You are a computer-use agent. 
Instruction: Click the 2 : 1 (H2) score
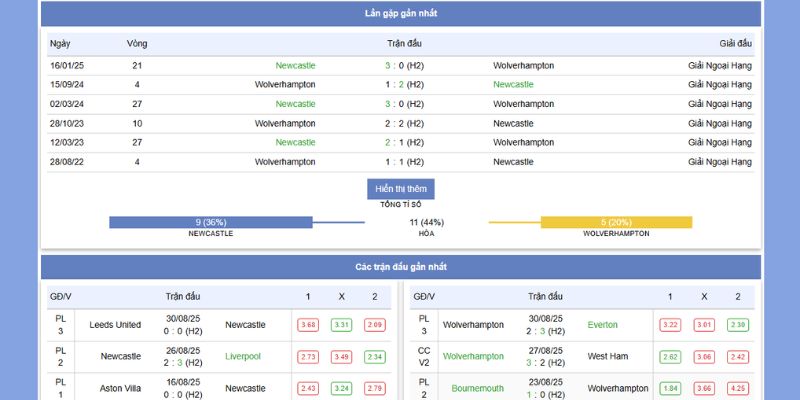[x=404, y=142]
